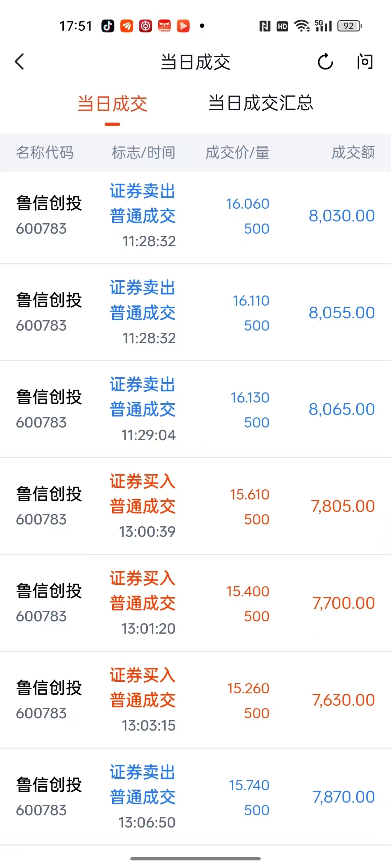Select the trade with amount 8,030.00
This screenshot has width=391, height=868.
tap(195, 216)
